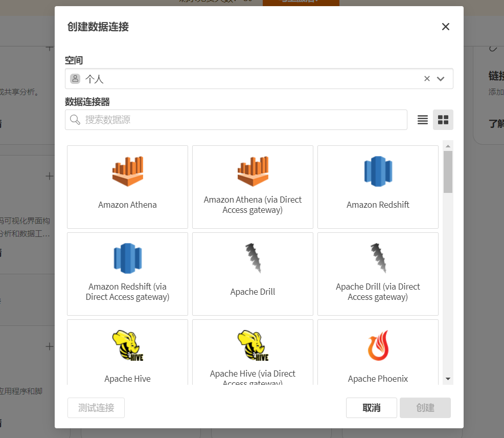This screenshot has width=504, height=438.
Task: Switch connectors to list view
Action: [x=422, y=120]
